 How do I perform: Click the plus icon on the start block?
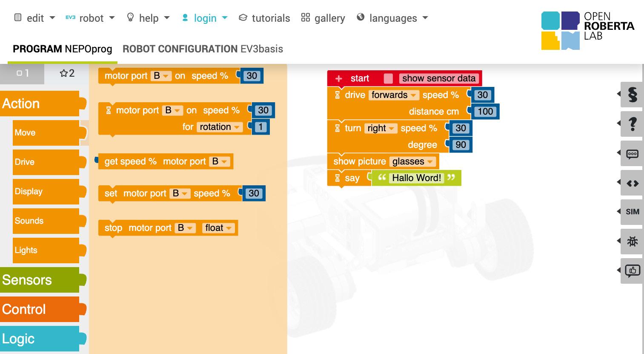point(339,78)
